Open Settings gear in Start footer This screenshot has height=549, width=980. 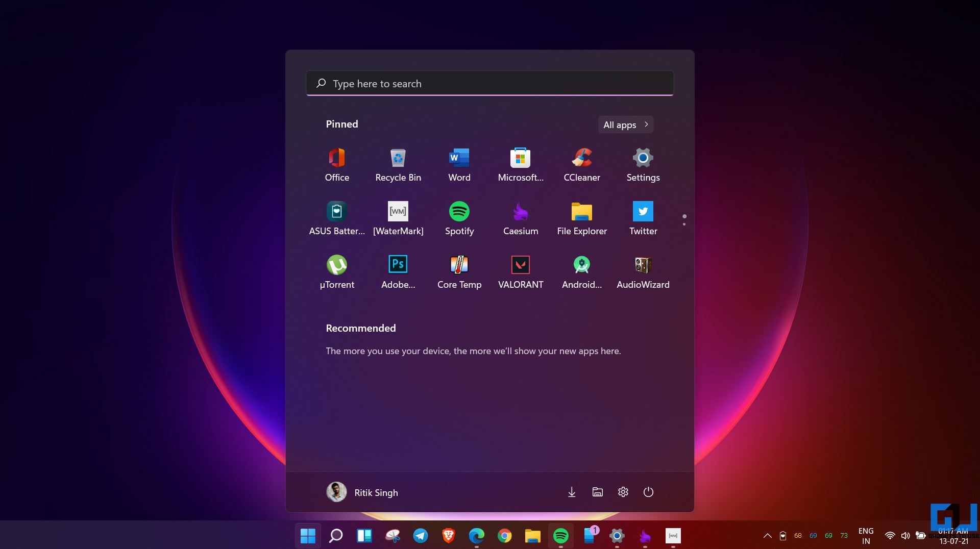tap(623, 492)
